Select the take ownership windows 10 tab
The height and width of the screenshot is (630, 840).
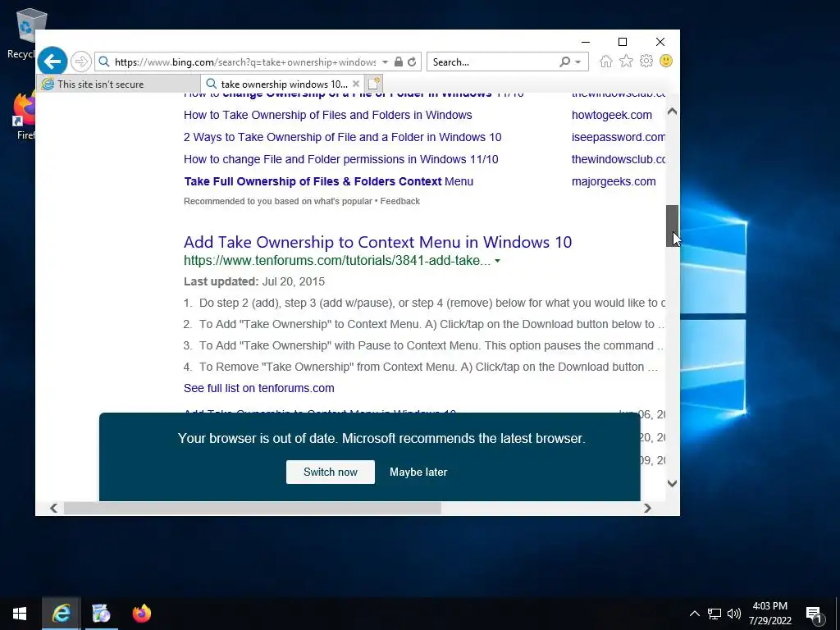point(284,84)
